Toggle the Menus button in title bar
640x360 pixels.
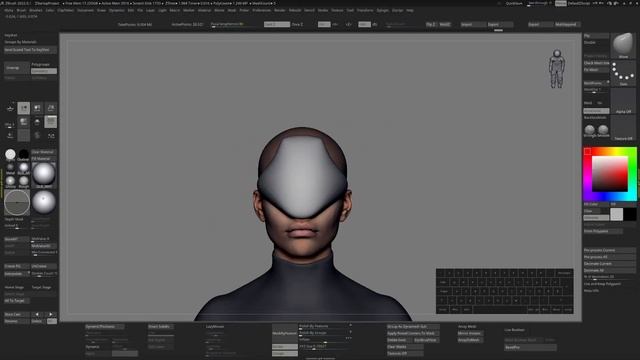560,3
